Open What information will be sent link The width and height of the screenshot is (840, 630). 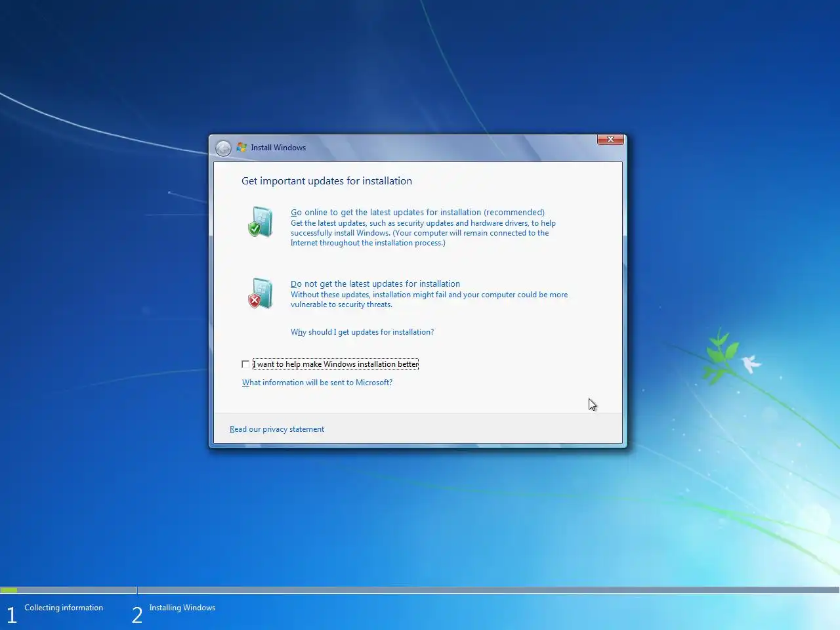317,383
